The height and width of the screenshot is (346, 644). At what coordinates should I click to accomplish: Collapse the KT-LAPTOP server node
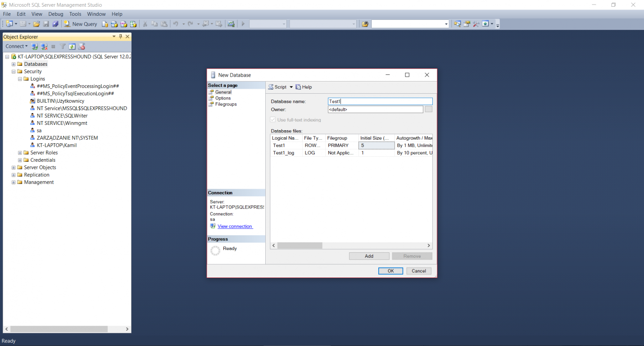coord(7,57)
